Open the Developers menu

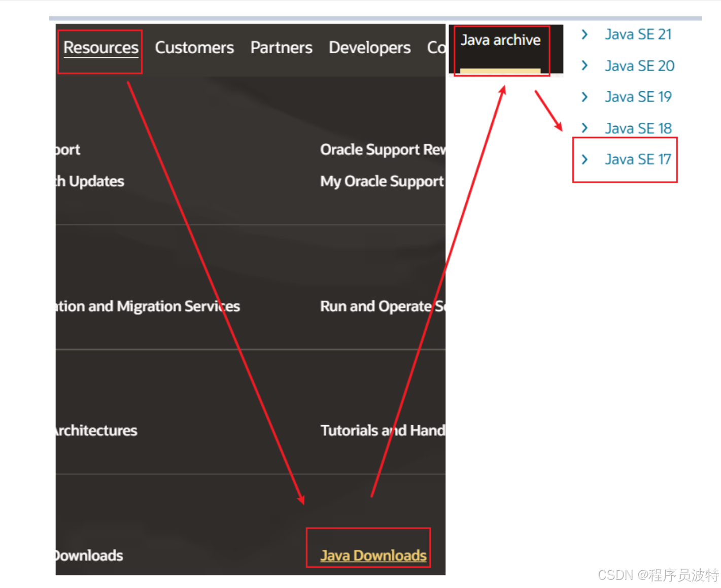(369, 48)
